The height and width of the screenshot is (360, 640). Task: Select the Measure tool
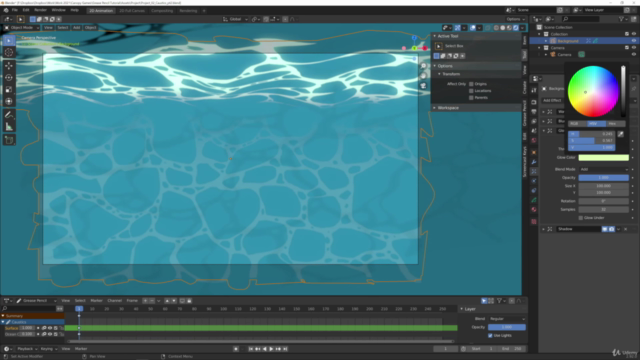9,127
